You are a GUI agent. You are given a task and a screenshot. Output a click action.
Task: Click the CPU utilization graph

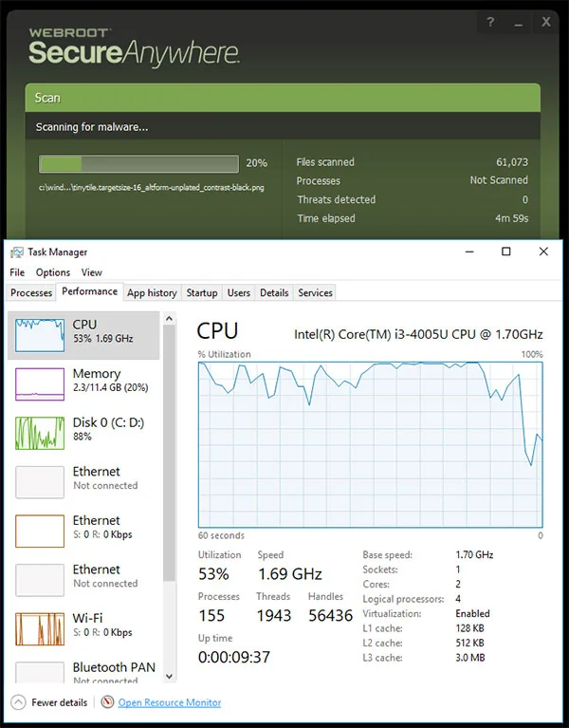tap(370, 444)
